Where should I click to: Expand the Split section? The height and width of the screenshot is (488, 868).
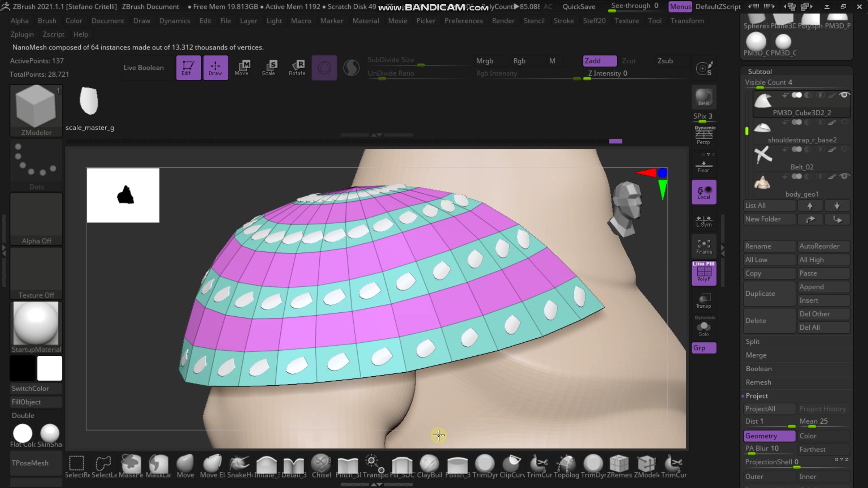point(752,342)
